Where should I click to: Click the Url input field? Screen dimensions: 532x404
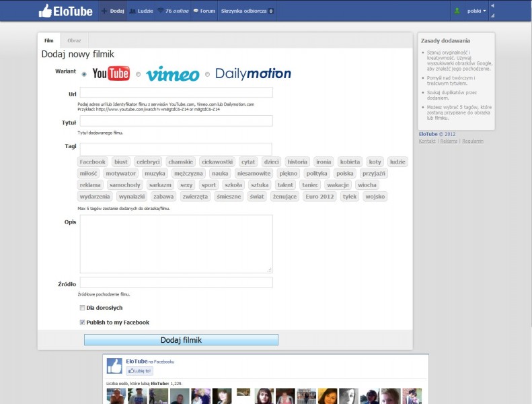click(x=176, y=93)
